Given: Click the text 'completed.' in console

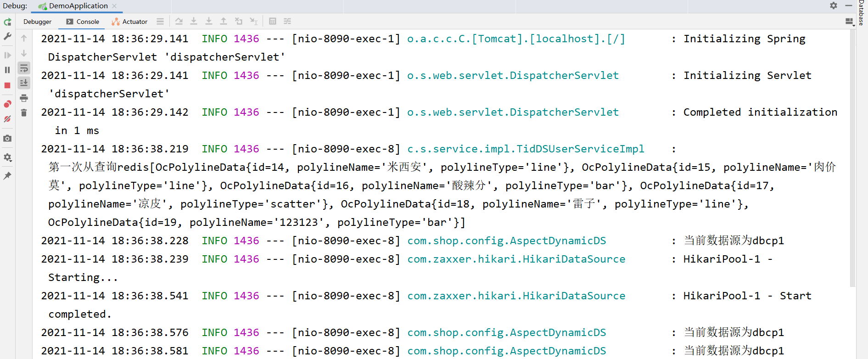Looking at the screenshot, I should (x=80, y=314).
